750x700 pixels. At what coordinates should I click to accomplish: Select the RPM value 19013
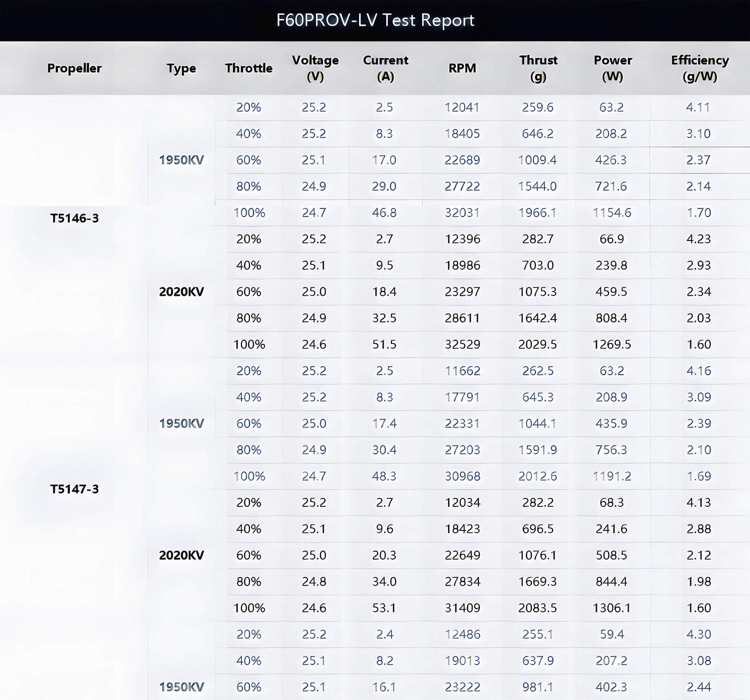click(x=462, y=661)
